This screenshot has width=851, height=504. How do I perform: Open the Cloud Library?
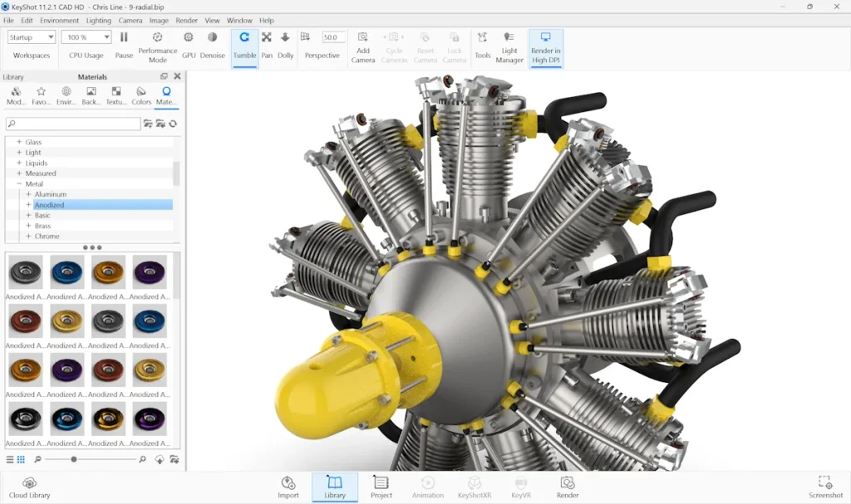30,487
